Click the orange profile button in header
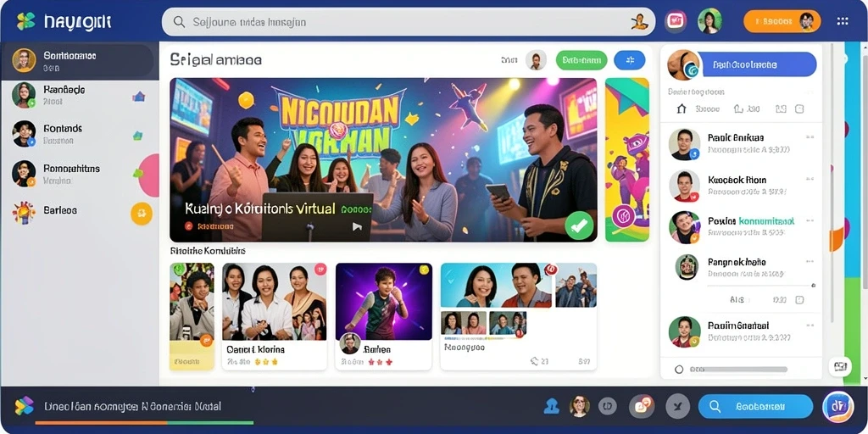 [782, 21]
